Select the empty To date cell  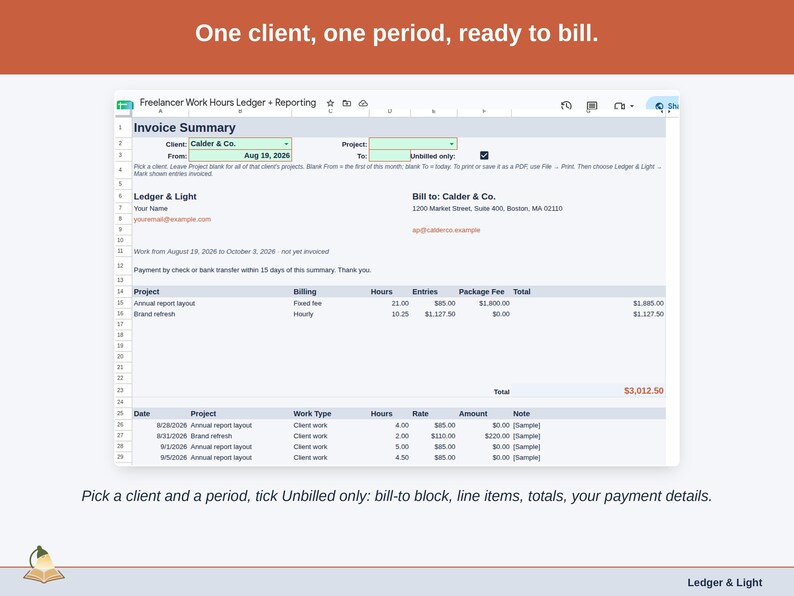[x=389, y=155]
